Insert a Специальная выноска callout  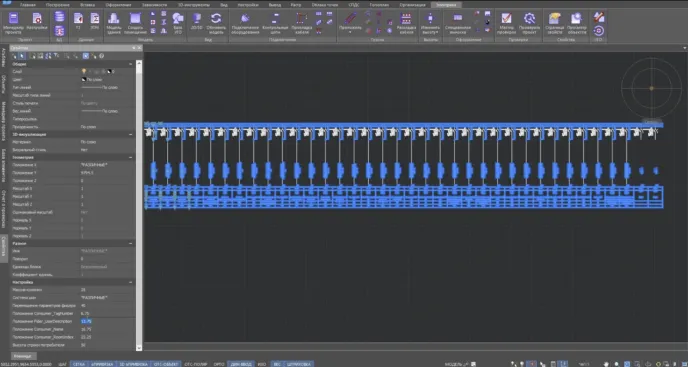pyautogui.click(x=458, y=22)
